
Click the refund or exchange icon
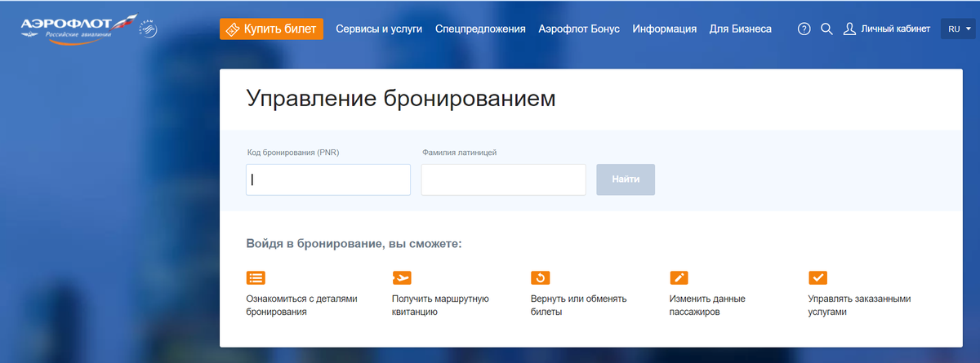[540, 277]
